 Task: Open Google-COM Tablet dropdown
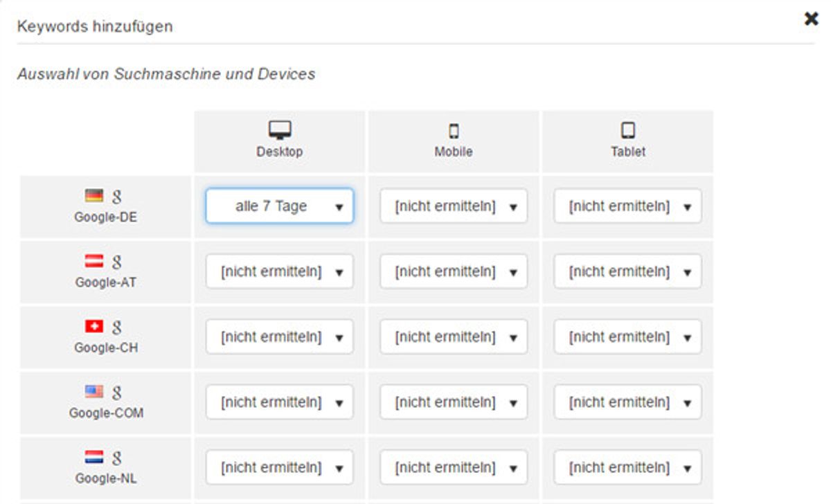click(x=628, y=402)
